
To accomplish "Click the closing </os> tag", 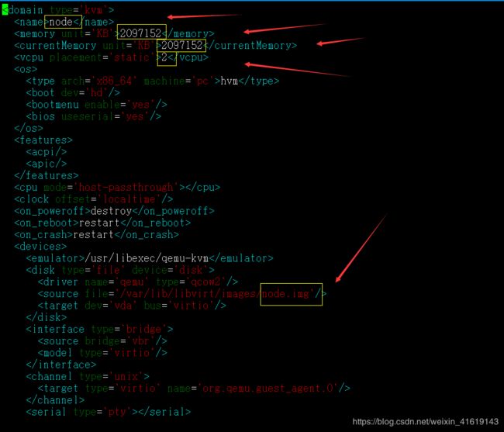I will [x=29, y=128].
